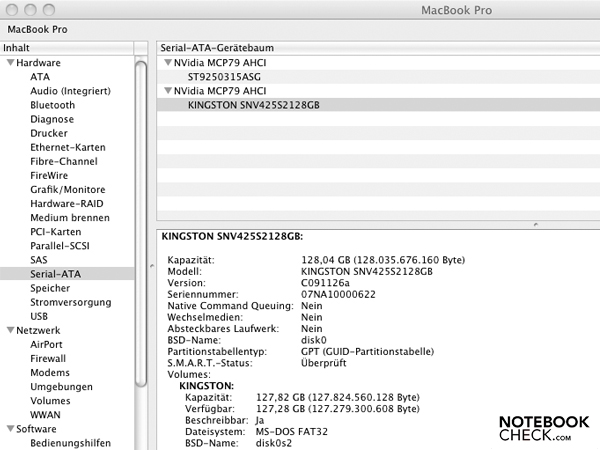Select Bedienungshilfen under Software

(70, 443)
